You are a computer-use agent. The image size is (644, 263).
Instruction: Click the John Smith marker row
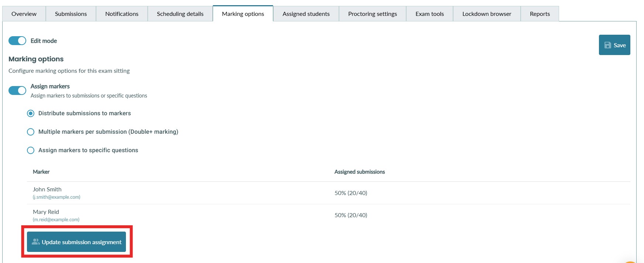47,192
